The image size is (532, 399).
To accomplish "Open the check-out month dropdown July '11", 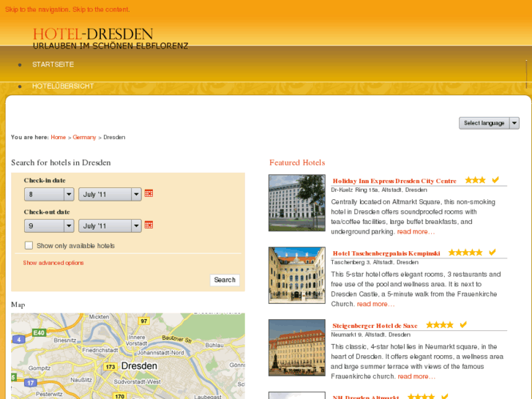I will pyautogui.click(x=110, y=225).
